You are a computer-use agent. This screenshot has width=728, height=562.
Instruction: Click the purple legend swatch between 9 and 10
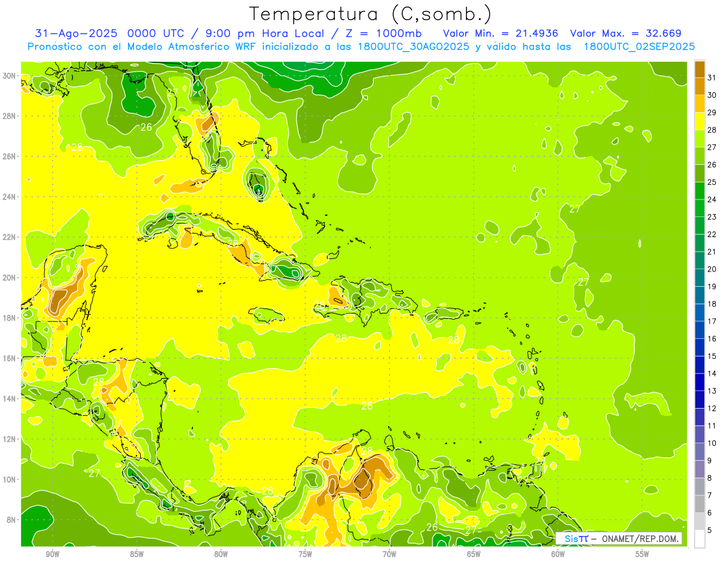[699, 452]
